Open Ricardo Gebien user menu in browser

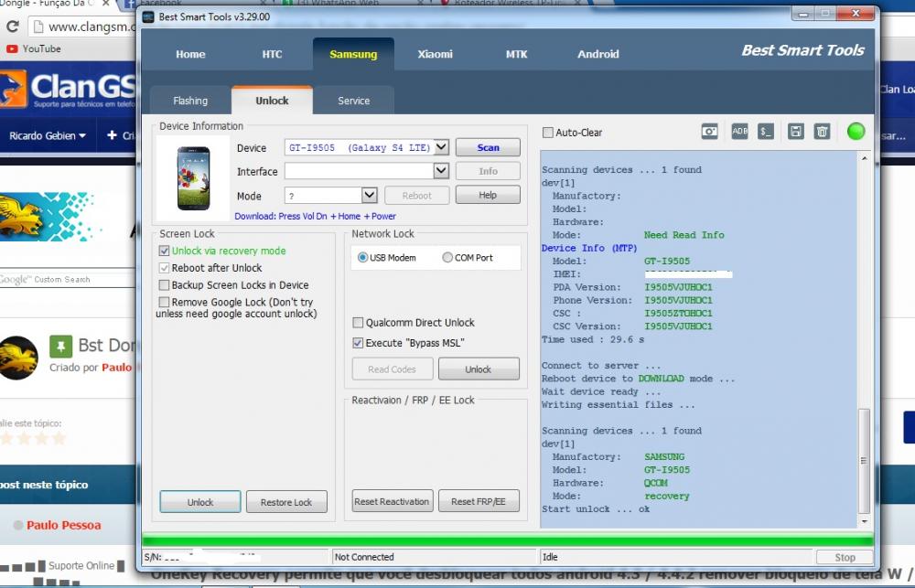point(48,136)
